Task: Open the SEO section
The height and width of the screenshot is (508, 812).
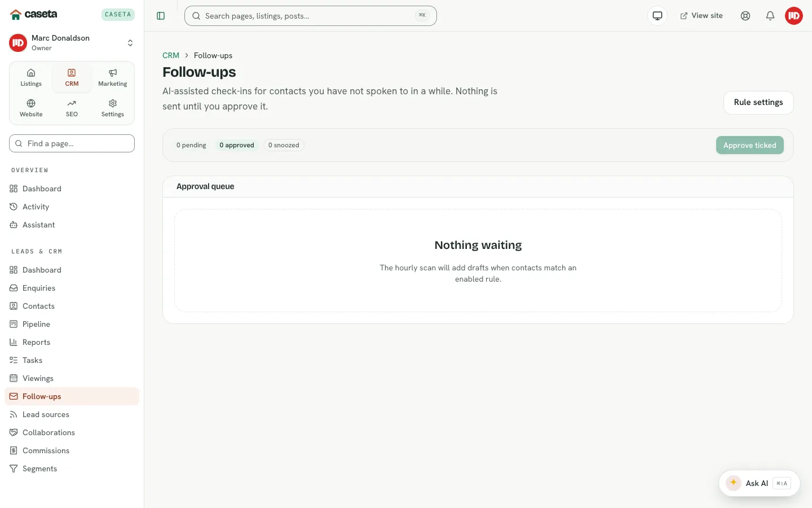Action: [72, 108]
